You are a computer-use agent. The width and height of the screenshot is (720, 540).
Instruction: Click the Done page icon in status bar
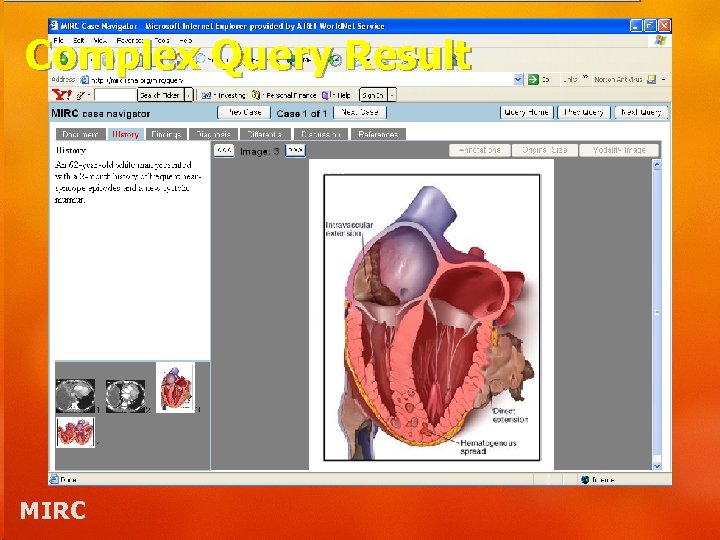point(54,479)
